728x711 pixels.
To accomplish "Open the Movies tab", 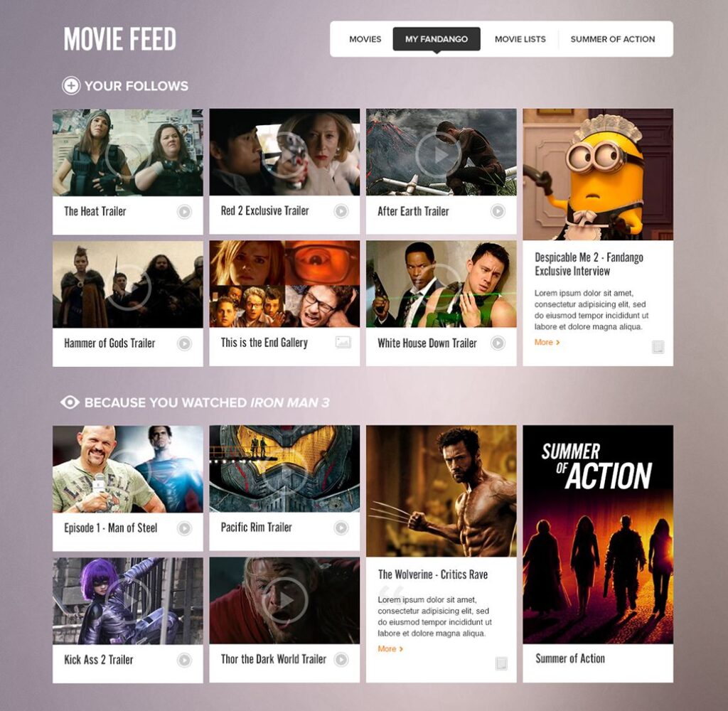I will coord(365,39).
